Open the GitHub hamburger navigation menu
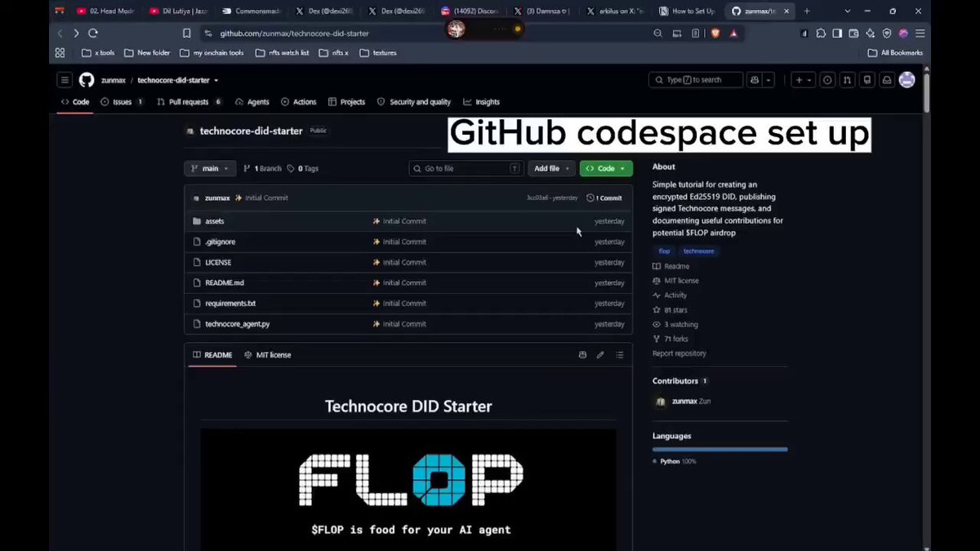The height and width of the screenshot is (551, 980). pyautogui.click(x=65, y=80)
